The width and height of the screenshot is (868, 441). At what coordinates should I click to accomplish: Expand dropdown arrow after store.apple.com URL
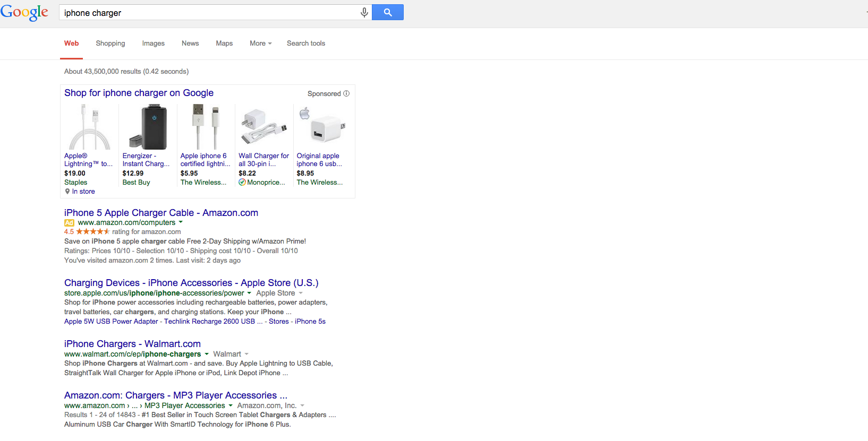[249, 293]
